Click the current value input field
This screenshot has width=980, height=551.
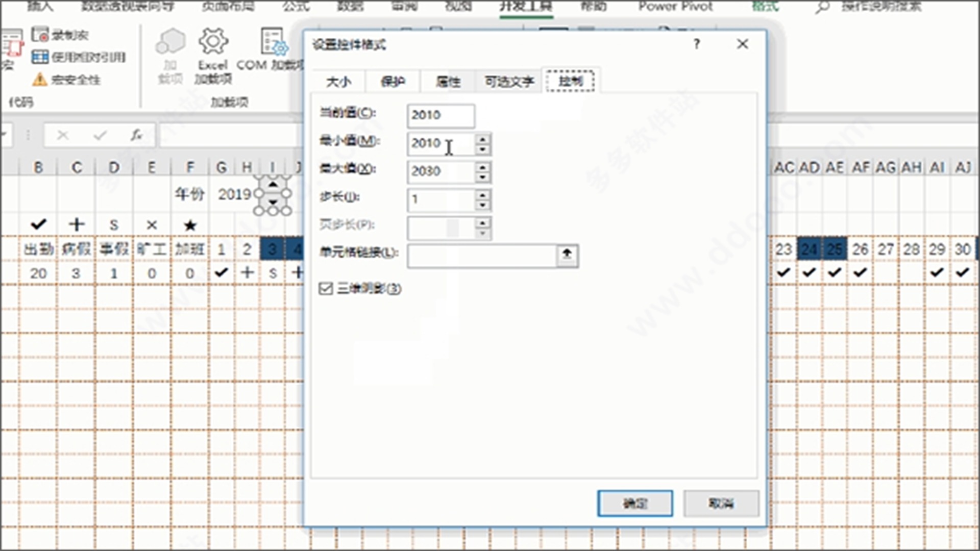point(440,115)
